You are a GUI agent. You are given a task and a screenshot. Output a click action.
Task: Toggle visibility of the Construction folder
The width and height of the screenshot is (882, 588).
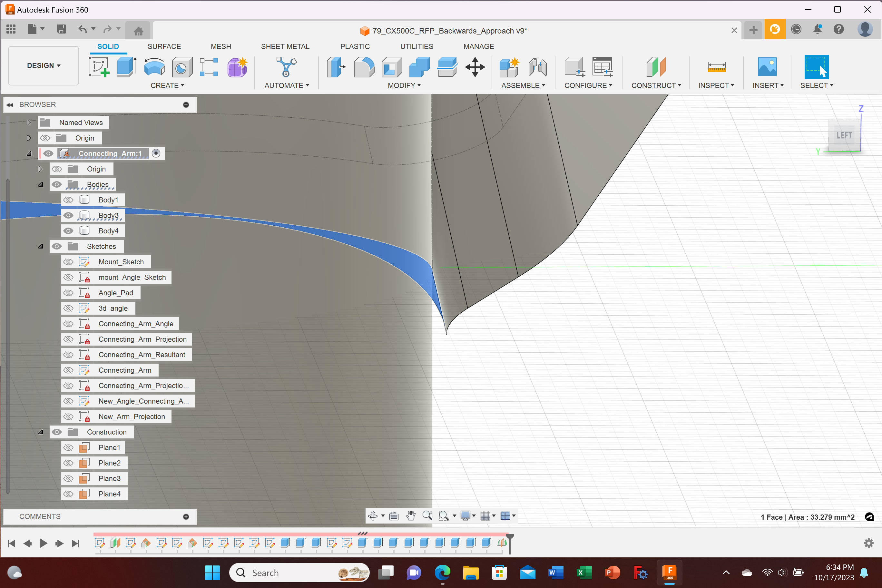(57, 432)
